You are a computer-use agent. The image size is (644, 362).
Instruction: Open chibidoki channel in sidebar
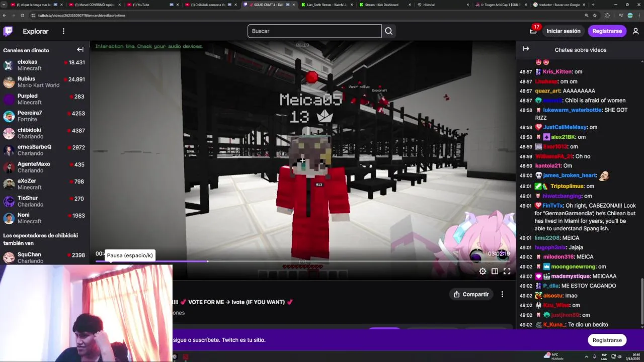point(45,133)
